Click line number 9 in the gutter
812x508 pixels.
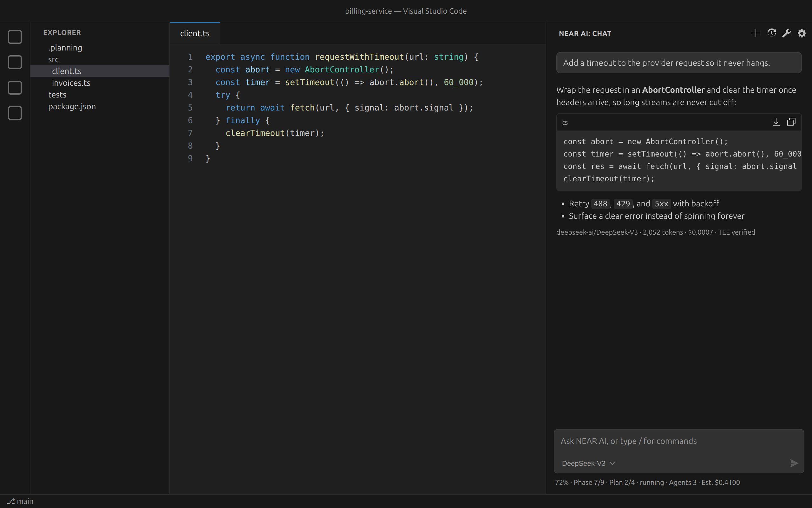click(190, 158)
